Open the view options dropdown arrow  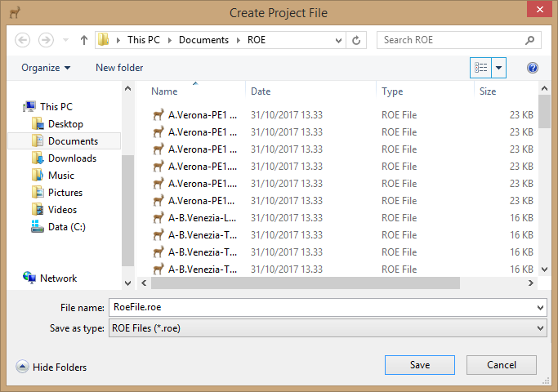click(499, 68)
